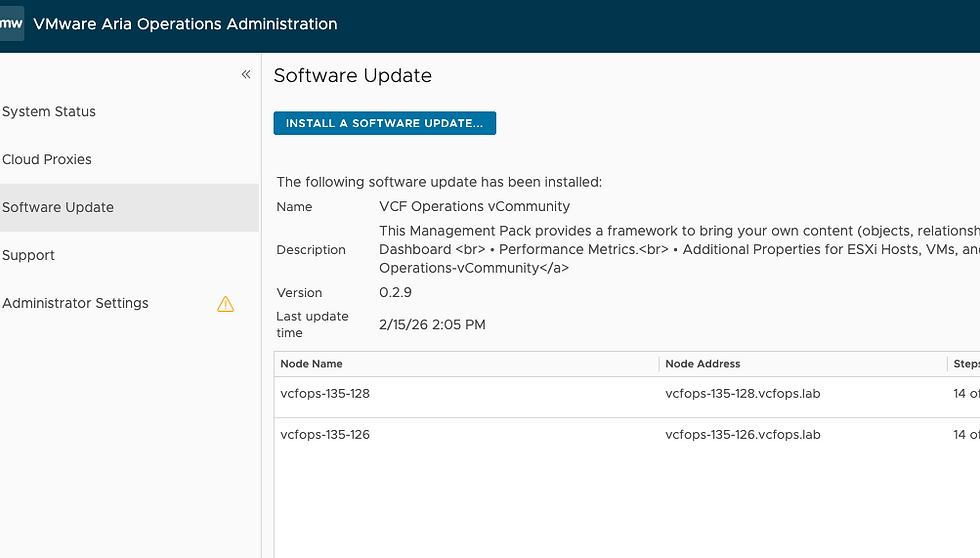The width and height of the screenshot is (980, 558).
Task: Click the Software Update page heading
Action: (x=353, y=76)
